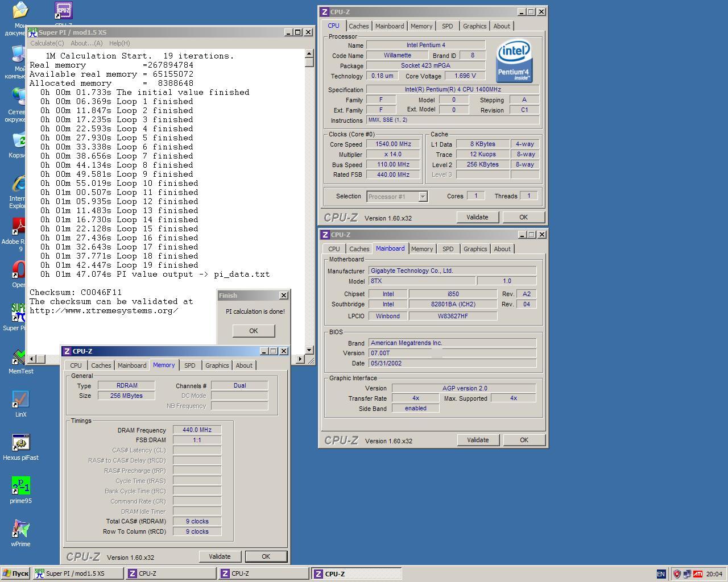Open Graphics tab in top CPU-Z window

(x=475, y=26)
